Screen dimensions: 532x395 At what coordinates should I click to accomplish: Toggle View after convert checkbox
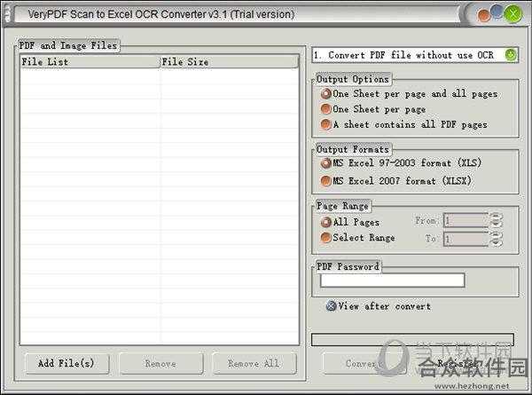point(331,306)
